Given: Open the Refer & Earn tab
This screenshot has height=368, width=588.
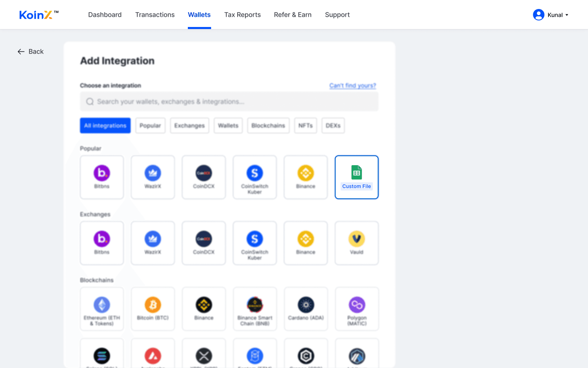Looking at the screenshot, I should pos(293,15).
